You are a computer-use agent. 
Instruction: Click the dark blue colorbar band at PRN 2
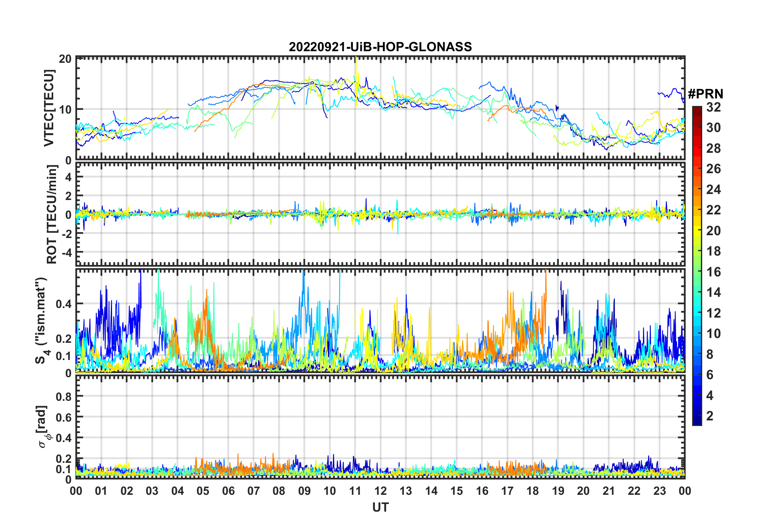pyautogui.click(x=697, y=416)
